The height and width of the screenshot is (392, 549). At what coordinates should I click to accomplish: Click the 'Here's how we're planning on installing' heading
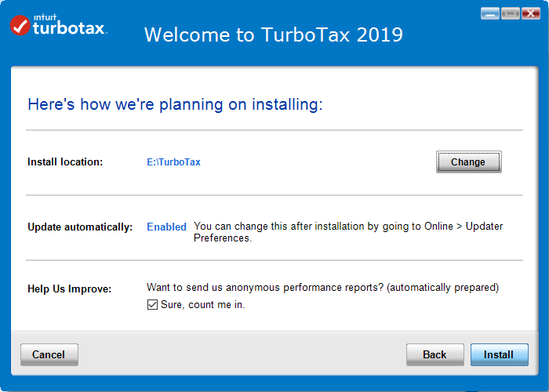pyautogui.click(x=175, y=104)
